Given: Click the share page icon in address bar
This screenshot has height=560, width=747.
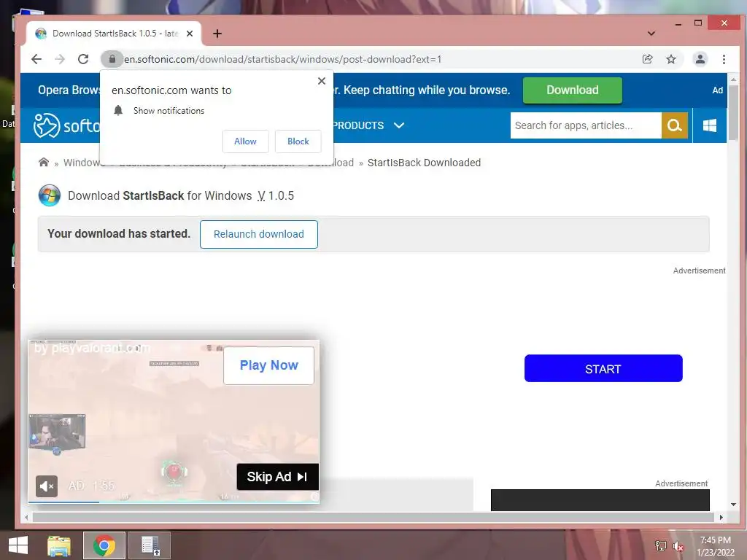Looking at the screenshot, I should 648,59.
